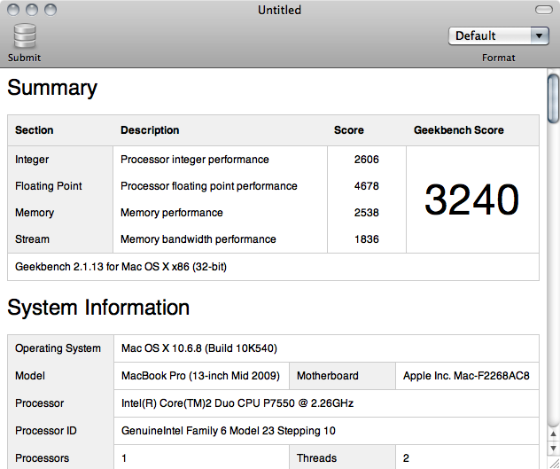The width and height of the screenshot is (560, 469).
Task: Click 'Memory bandwidth performance' description
Action: pos(198,239)
